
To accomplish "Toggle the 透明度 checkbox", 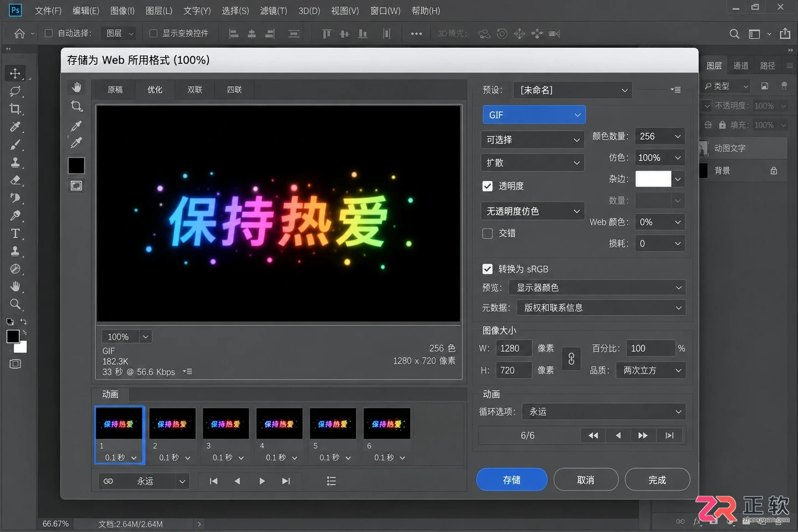I will [488, 186].
